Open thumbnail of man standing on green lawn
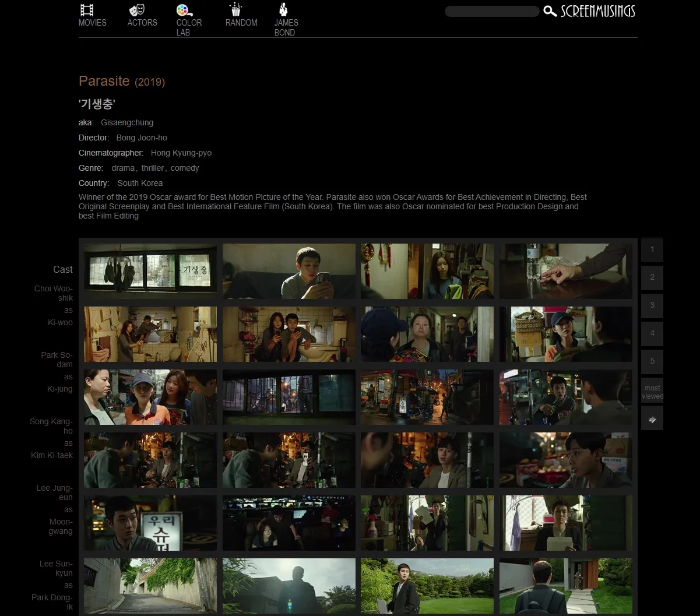This screenshot has height=616, width=700. pos(427,586)
